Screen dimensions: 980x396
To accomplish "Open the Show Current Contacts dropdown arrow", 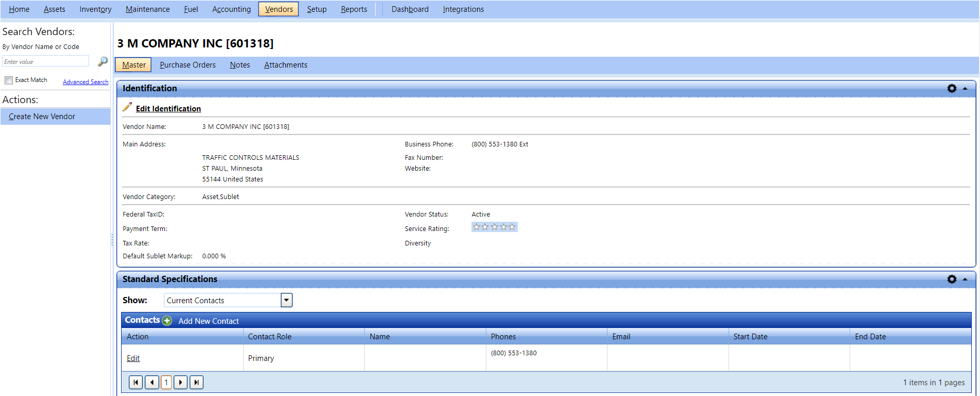I will tap(286, 300).
